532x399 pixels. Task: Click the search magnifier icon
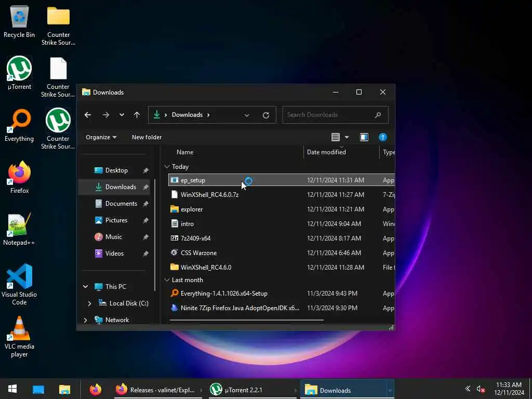coord(378,115)
